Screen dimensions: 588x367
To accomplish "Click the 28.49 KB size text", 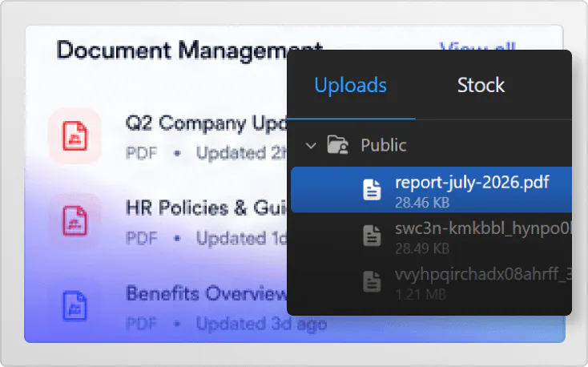I will point(422,248).
